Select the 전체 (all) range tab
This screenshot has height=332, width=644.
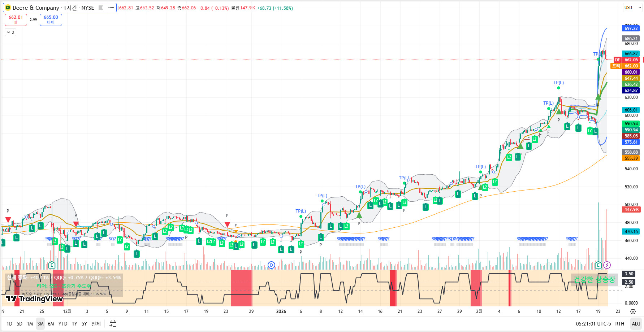[96, 324]
